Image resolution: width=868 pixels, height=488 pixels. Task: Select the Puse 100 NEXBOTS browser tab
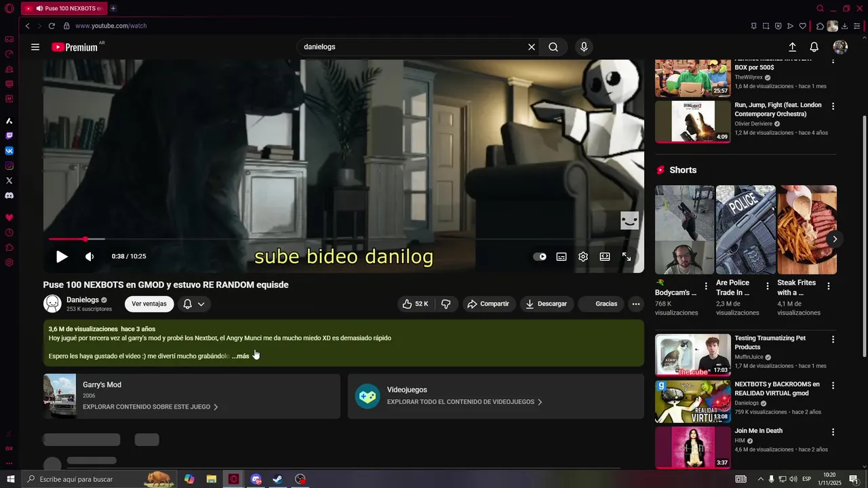click(64, 8)
